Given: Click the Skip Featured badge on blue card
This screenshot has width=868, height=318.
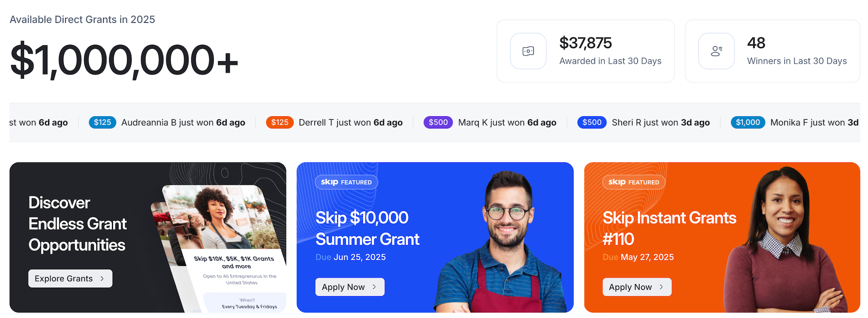Looking at the screenshot, I should tap(346, 182).
